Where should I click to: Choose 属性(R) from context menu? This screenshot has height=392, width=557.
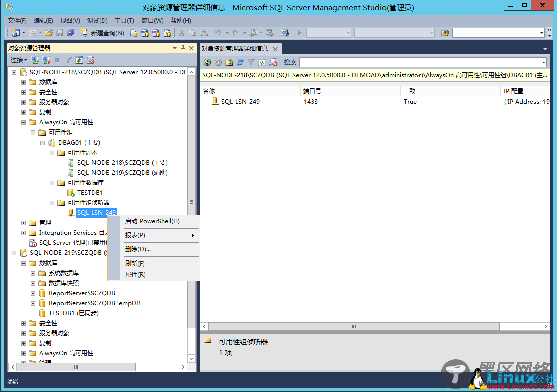[x=154, y=275]
